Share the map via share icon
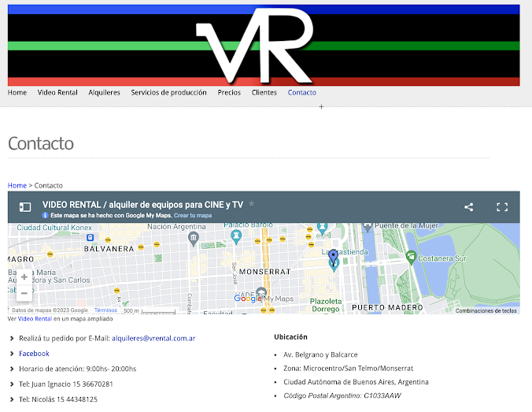This screenshot has width=532, height=412. (x=468, y=207)
